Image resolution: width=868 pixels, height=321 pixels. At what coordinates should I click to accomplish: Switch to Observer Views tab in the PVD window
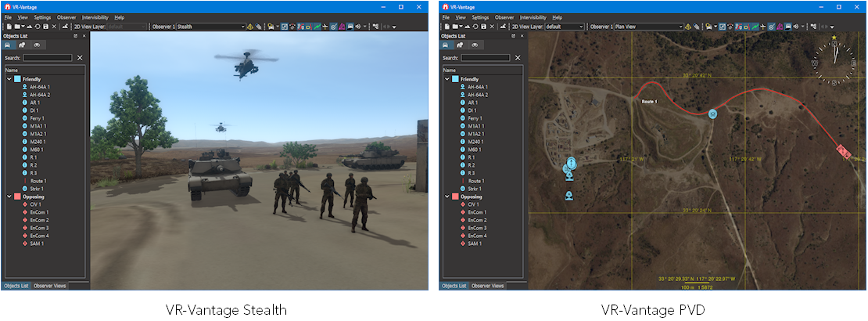487,286
